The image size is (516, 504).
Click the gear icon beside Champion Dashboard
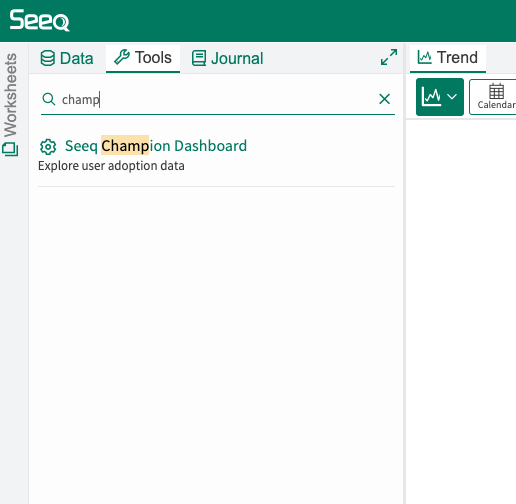[x=48, y=146]
